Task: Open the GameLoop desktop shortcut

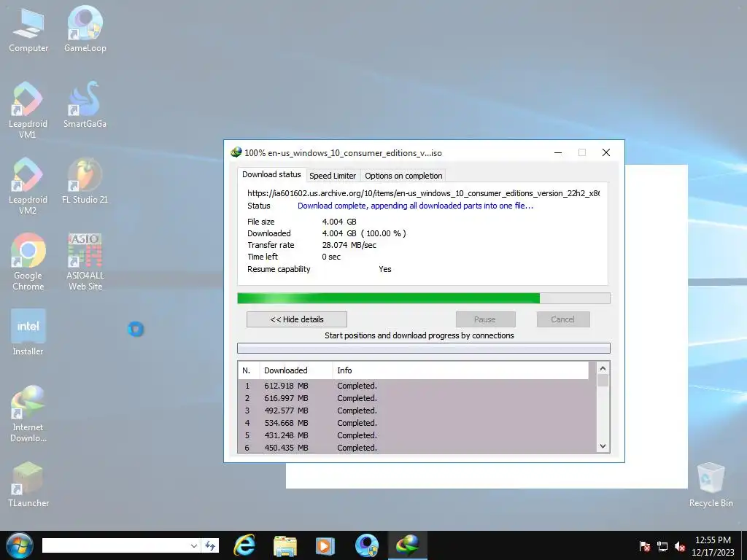Action: 85,30
